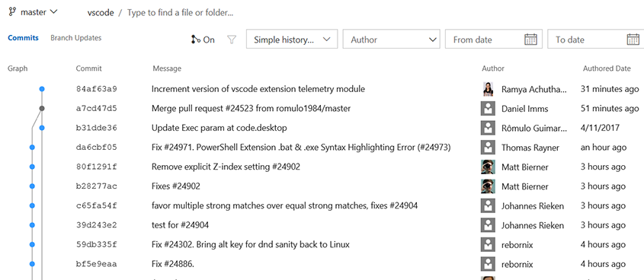Viewport: 644px width, 280px height.
Task: Select the Commits tab
Action: [23, 38]
